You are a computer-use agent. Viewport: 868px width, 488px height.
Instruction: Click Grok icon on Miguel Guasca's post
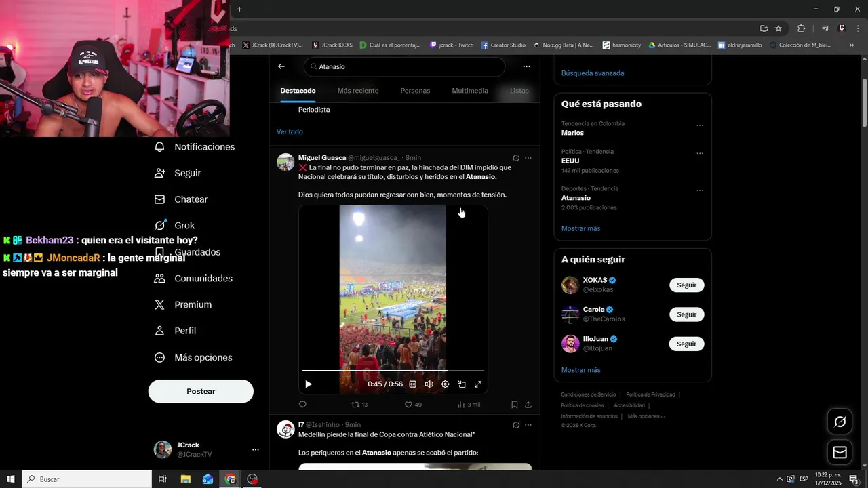[516, 158]
